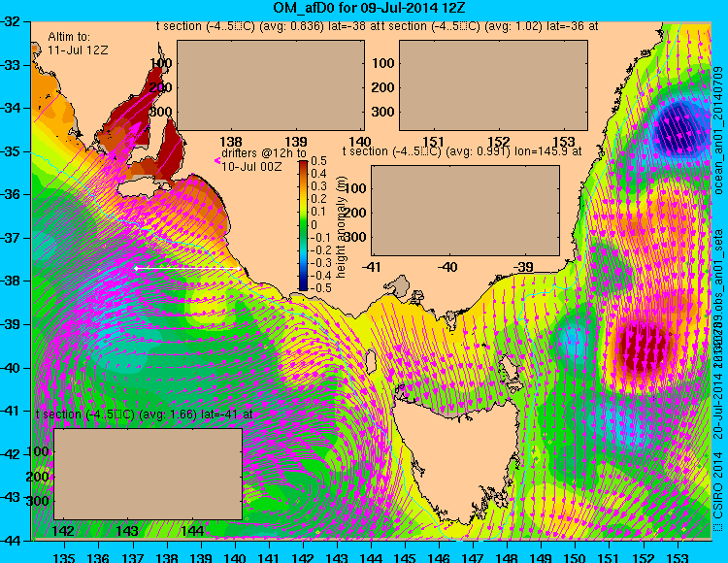
Task: Click the section title with avg: 1.66
Action: [x=145, y=414]
